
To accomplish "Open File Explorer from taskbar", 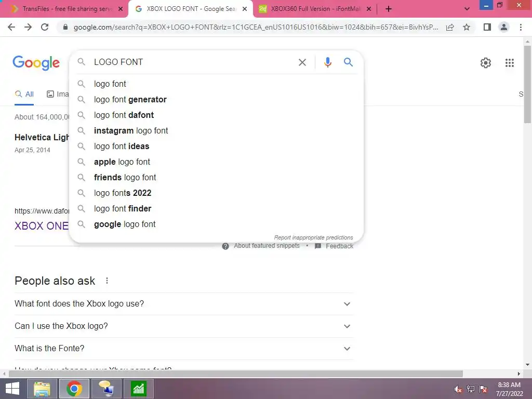I will pyautogui.click(x=42, y=389).
